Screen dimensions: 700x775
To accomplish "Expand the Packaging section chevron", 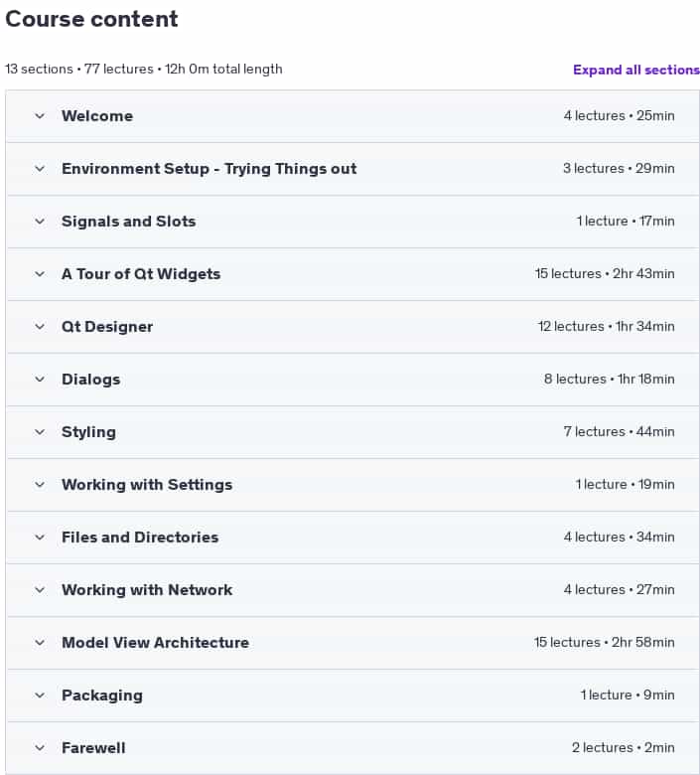I will (x=40, y=696).
